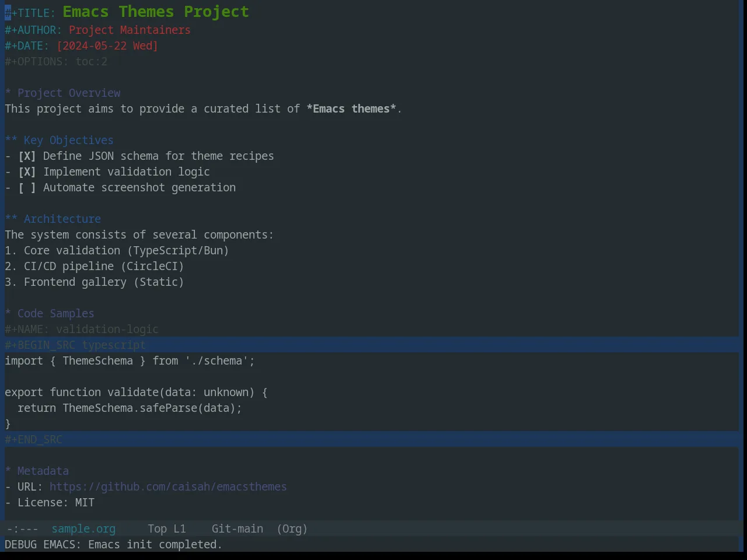Fold the #+BEGIN_SRC typescript block line

75,345
